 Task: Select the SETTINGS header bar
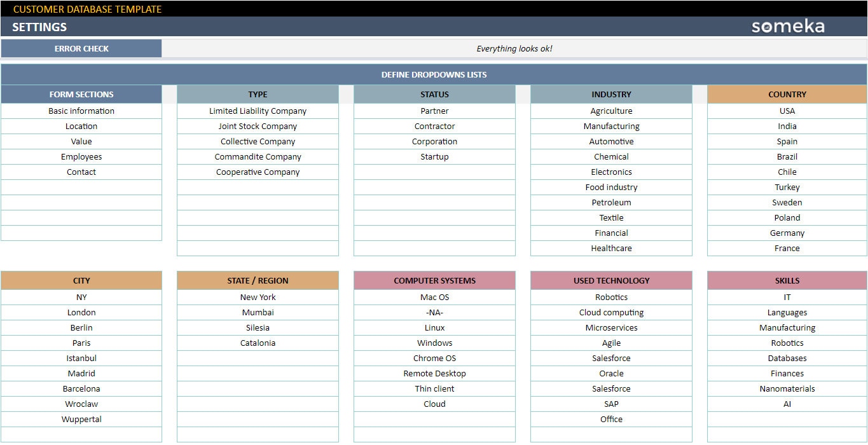39,27
